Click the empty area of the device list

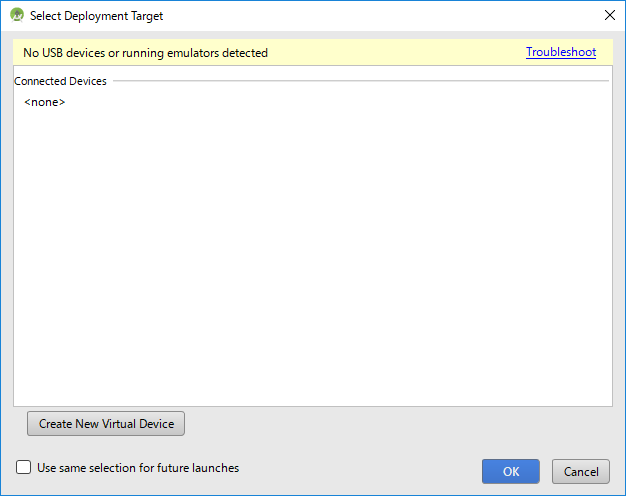(x=313, y=256)
